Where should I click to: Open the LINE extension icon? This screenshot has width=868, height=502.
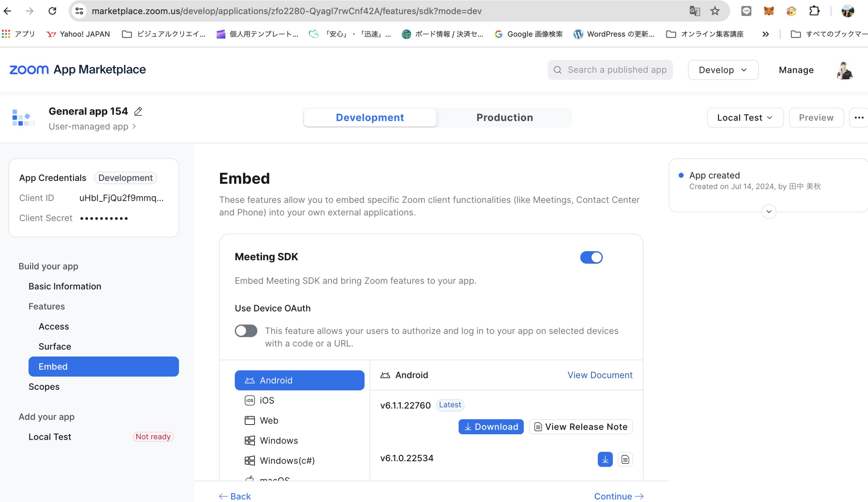point(746,11)
